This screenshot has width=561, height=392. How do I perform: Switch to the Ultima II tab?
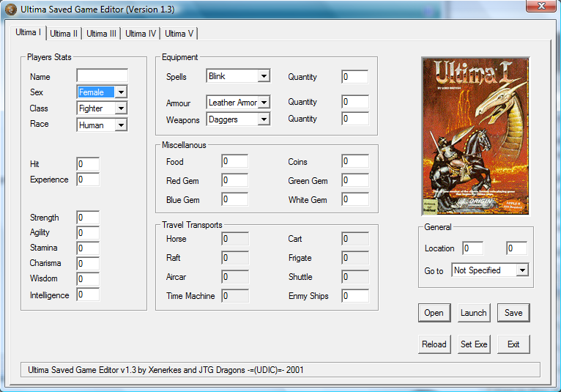coord(64,34)
